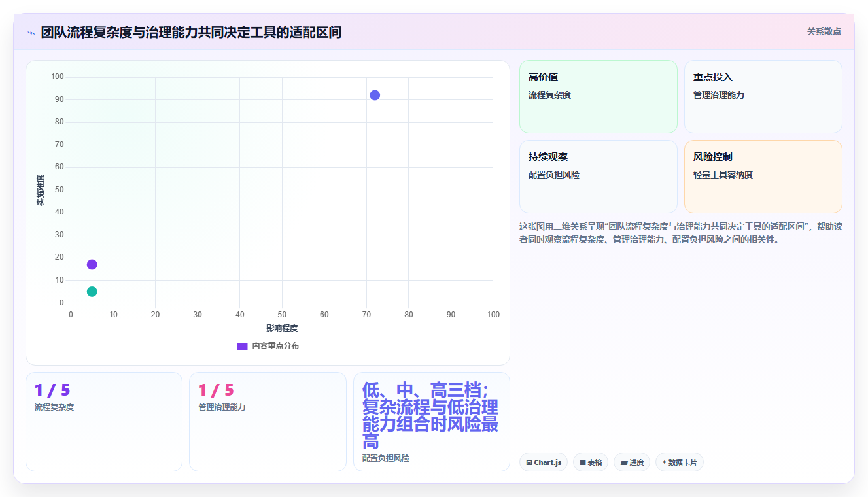
Task: Click the Chart.js tag icon
Action: (529, 462)
